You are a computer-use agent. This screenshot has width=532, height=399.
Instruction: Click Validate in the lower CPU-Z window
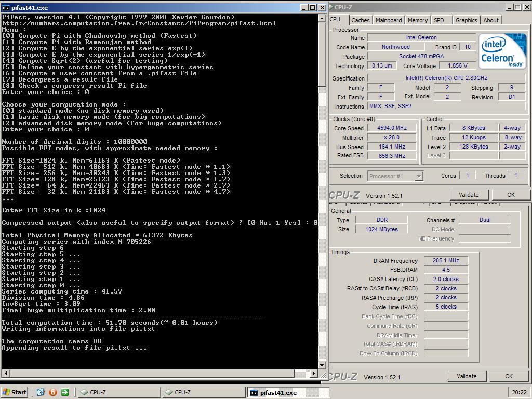pyautogui.click(x=467, y=376)
